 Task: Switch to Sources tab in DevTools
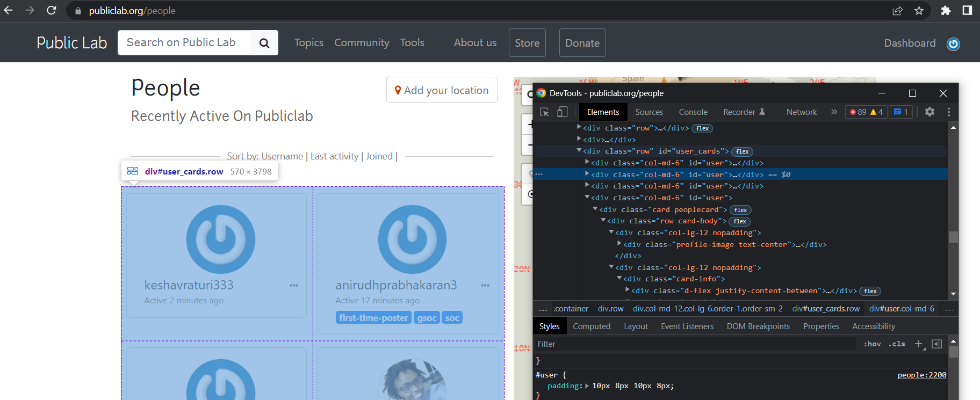649,112
